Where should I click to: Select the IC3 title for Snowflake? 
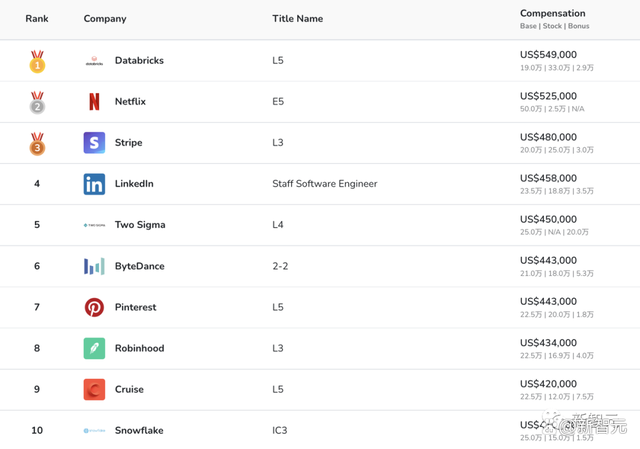[x=280, y=430]
